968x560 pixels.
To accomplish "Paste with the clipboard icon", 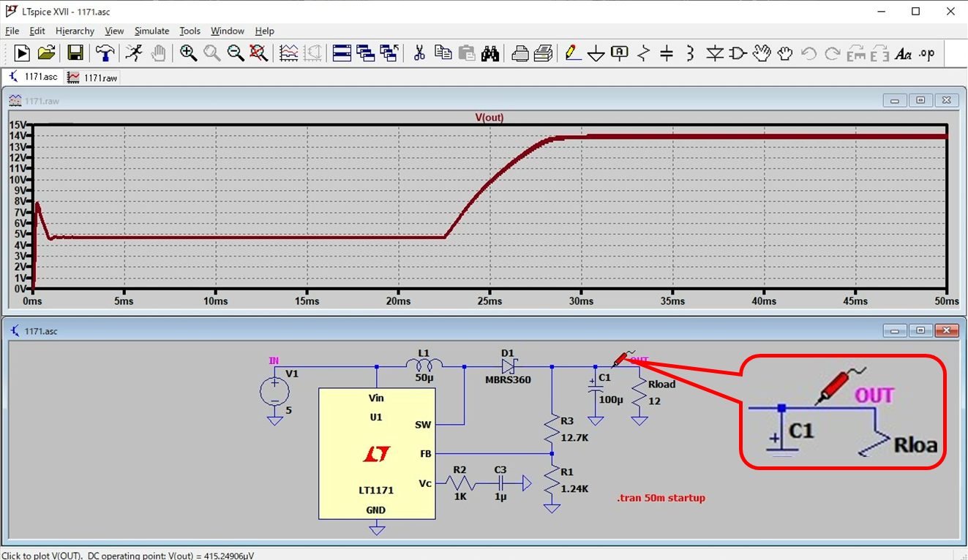I will click(466, 53).
